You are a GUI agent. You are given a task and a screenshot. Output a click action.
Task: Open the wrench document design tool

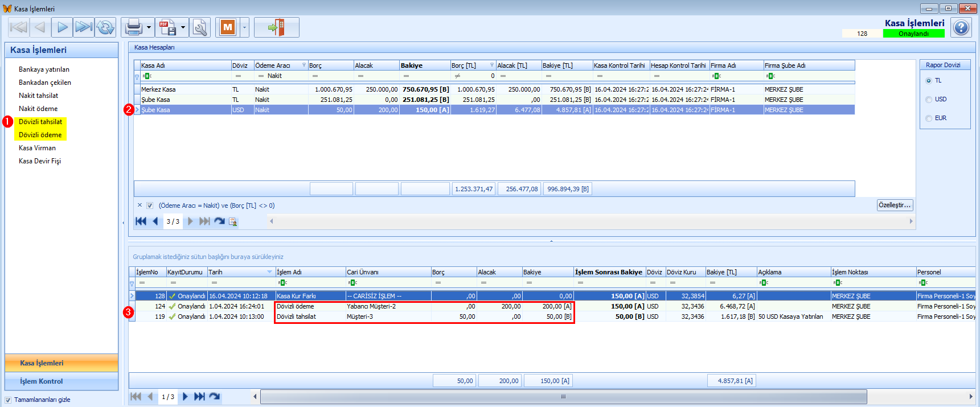(200, 27)
